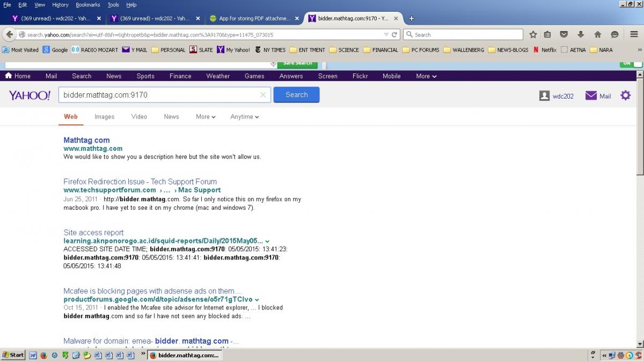The height and width of the screenshot is (362, 644).
Task: Open the Bookmarks menu
Action: pos(87,5)
